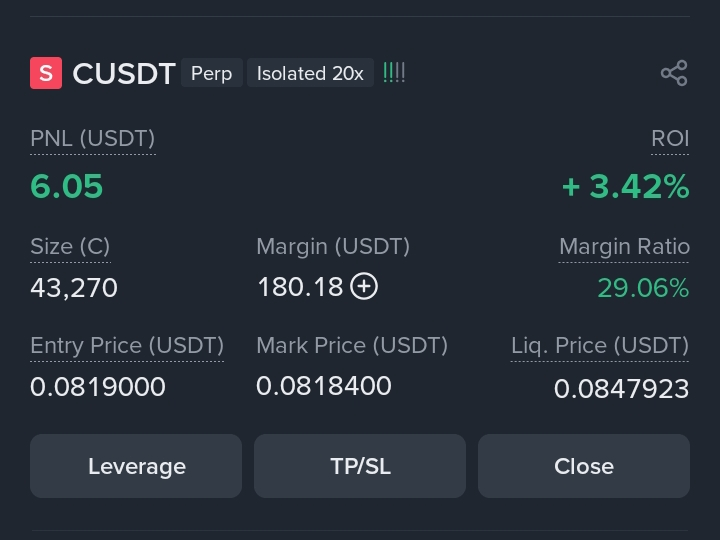Show Entry Price (USDT) explanation
The height and width of the screenshot is (540, 720).
[127, 346]
